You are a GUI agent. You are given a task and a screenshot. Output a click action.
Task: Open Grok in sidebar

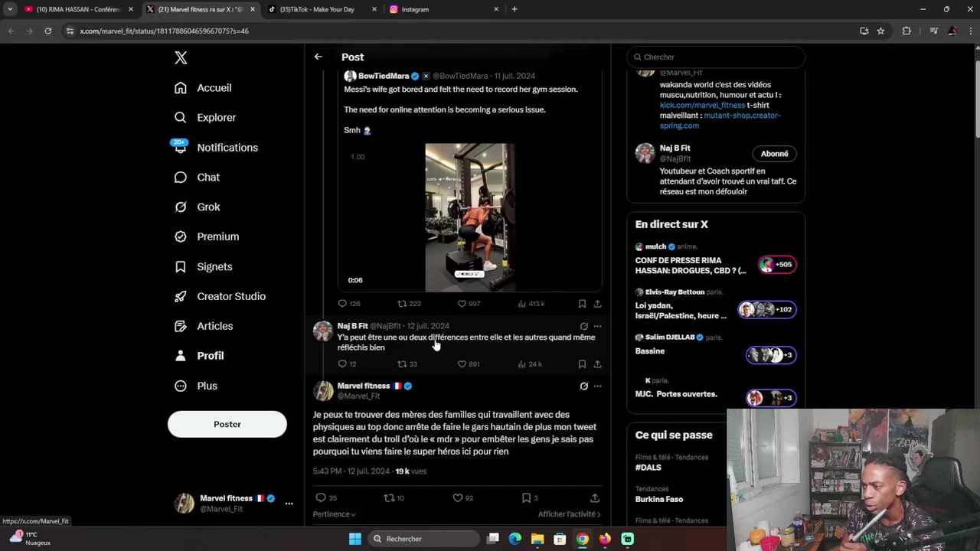point(196,207)
